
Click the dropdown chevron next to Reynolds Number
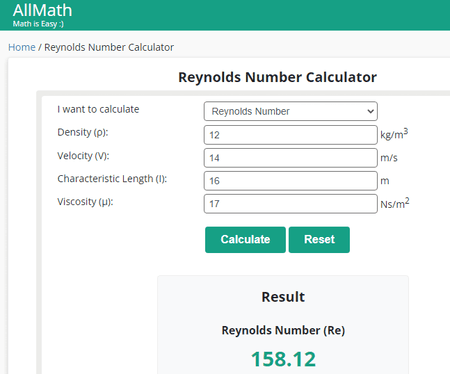(x=370, y=111)
